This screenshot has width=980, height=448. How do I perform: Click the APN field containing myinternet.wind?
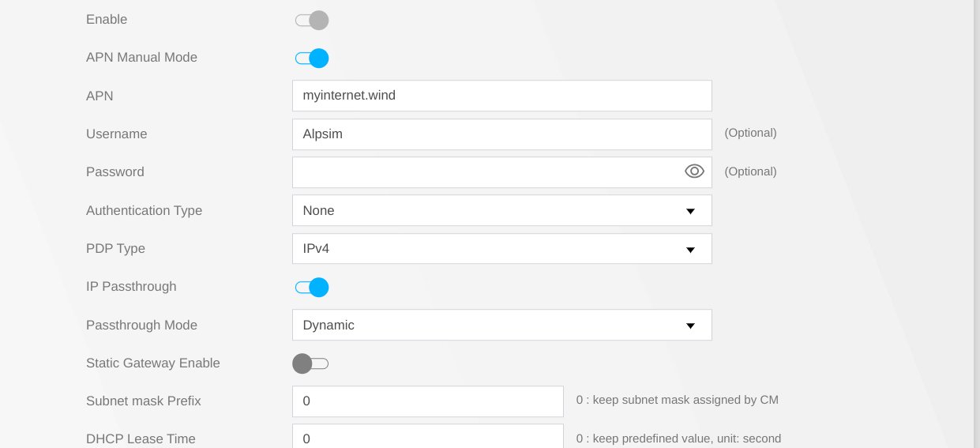pyautogui.click(x=501, y=96)
